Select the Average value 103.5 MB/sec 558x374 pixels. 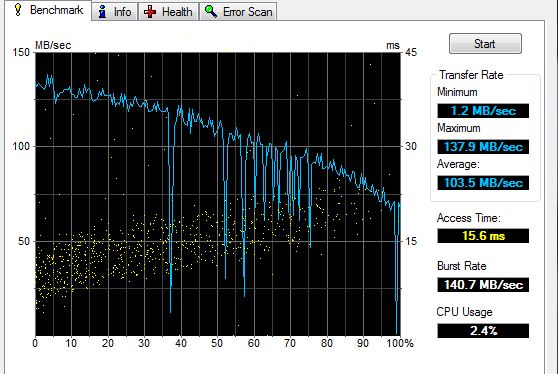(483, 183)
